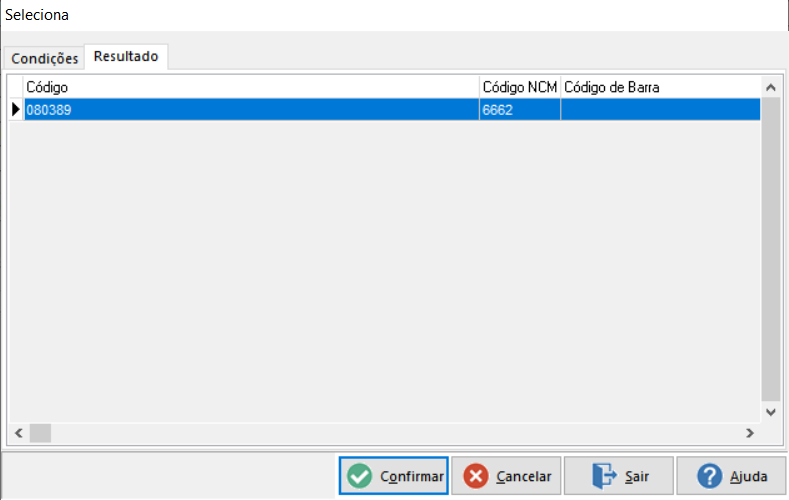This screenshot has height=500, width=789.
Task: Sort by the Código column header
Action: [x=251, y=87]
